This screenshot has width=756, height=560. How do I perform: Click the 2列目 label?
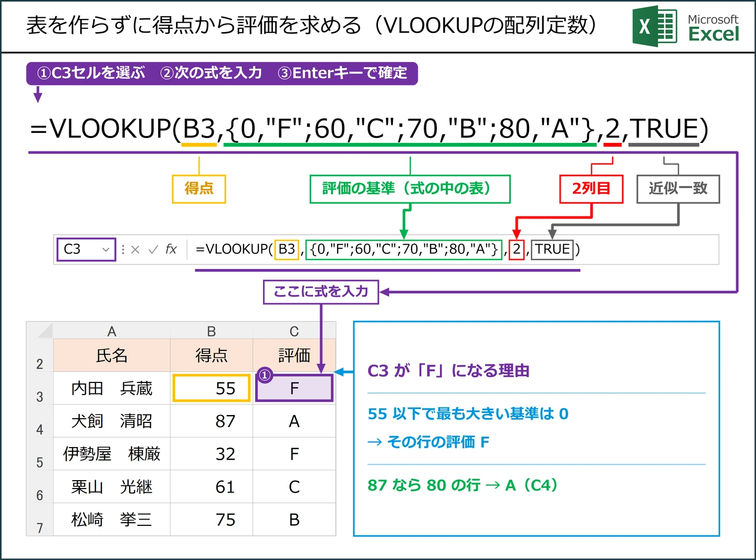tap(591, 189)
